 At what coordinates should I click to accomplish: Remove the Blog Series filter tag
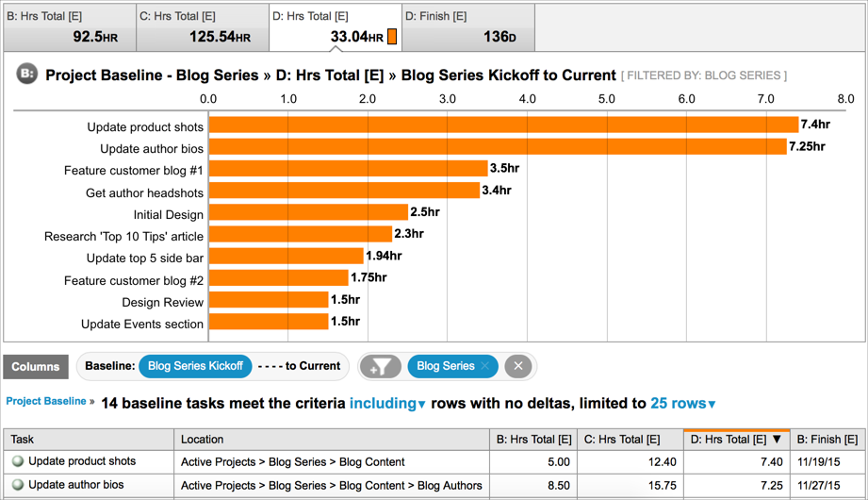485,366
